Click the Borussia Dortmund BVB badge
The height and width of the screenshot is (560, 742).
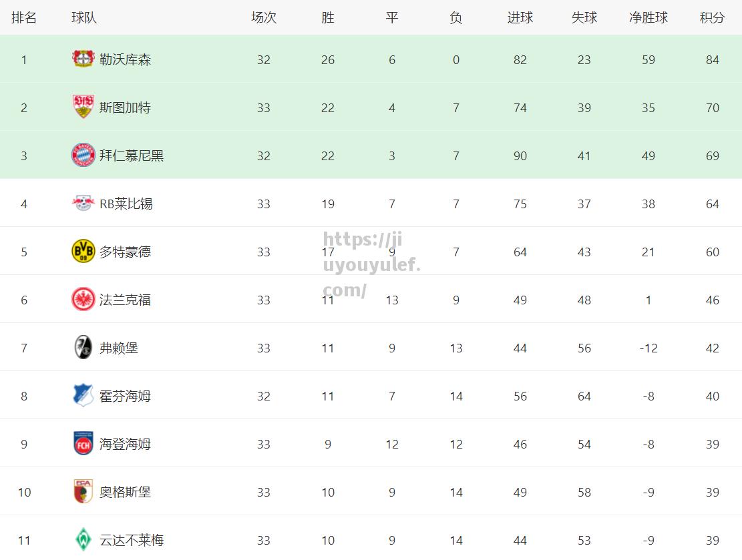coord(83,251)
